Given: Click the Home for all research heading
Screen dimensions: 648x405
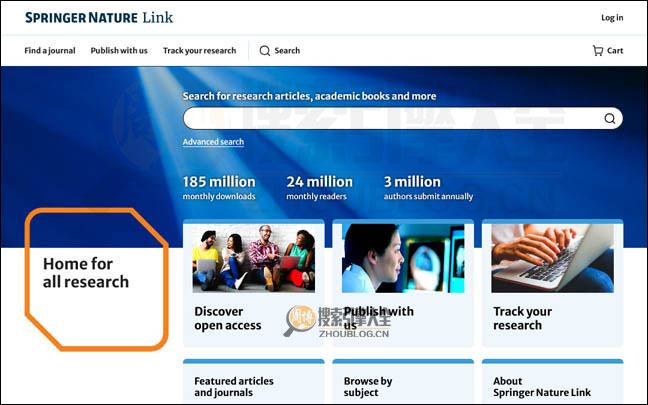Looking at the screenshot, I should click(86, 273).
